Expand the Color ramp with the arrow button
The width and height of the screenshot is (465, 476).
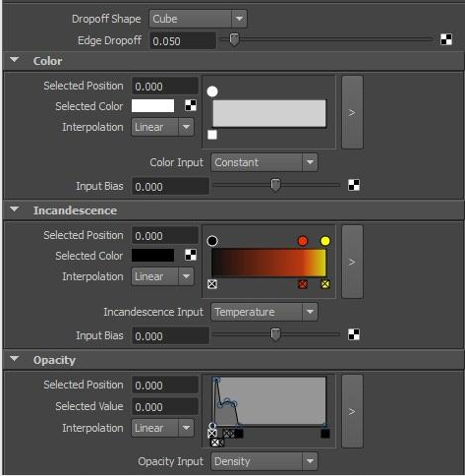[352, 112]
